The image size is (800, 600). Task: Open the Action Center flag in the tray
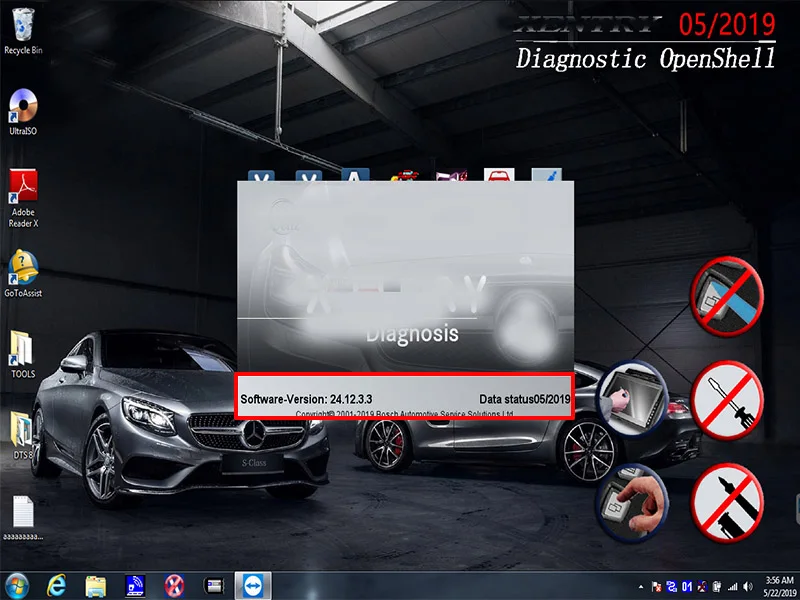[x=657, y=587]
